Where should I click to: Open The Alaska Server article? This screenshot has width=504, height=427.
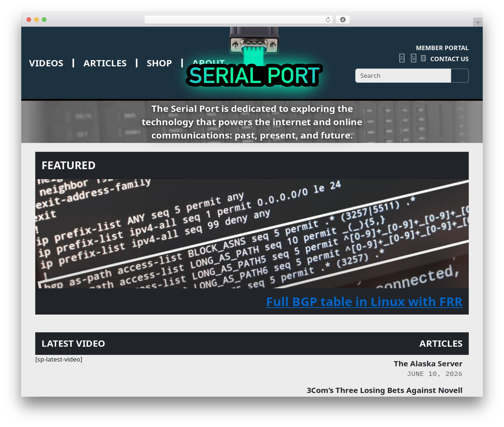(428, 364)
